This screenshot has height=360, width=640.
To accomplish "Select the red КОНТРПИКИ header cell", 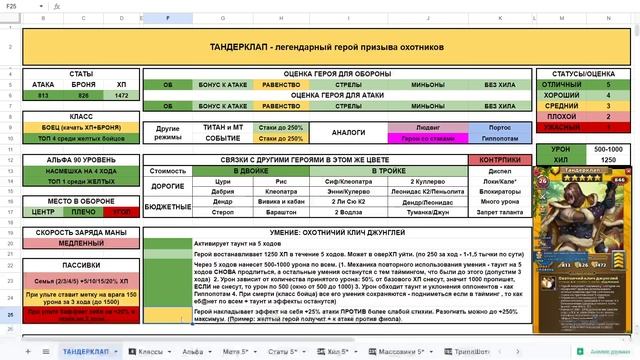I will 500,160.
